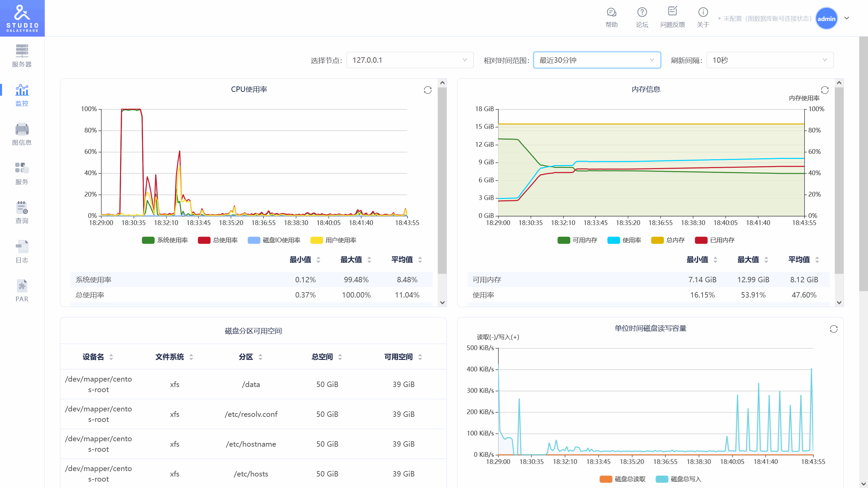Open the PAR sidebar section

click(22, 291)
